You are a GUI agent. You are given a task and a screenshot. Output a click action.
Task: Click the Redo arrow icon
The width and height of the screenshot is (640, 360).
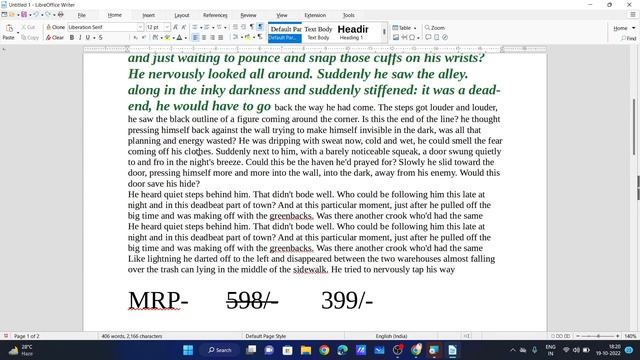click(48, 15)
